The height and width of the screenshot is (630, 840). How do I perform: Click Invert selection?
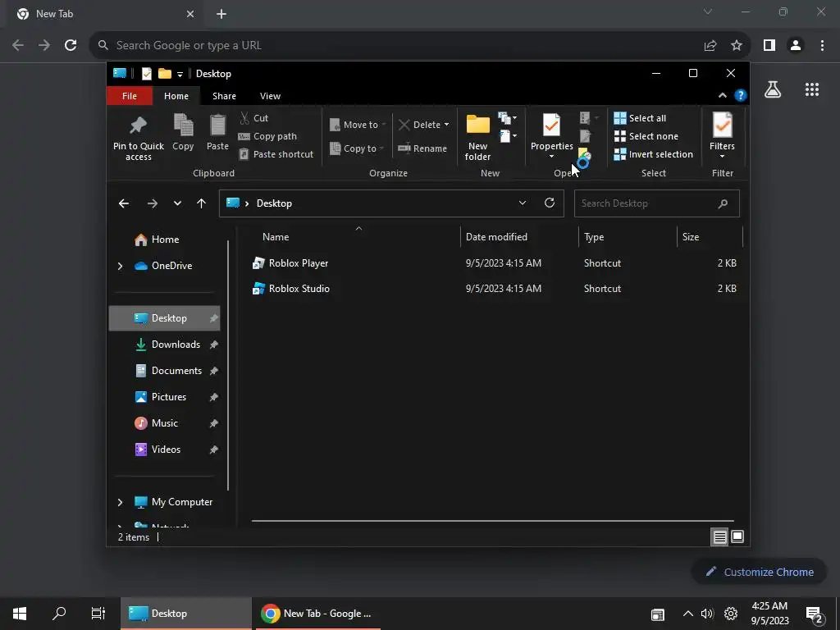pyautogui.click(x=654, y=154)
